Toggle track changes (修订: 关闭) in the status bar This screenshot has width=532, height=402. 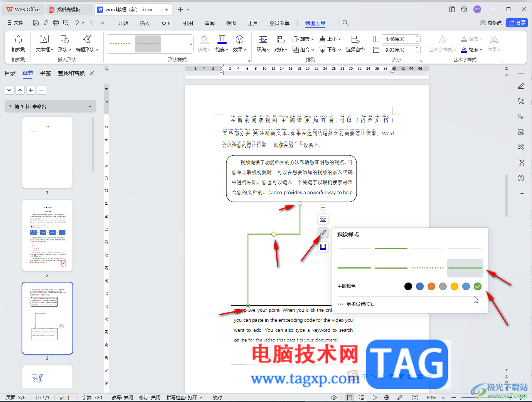pos(150,397)
